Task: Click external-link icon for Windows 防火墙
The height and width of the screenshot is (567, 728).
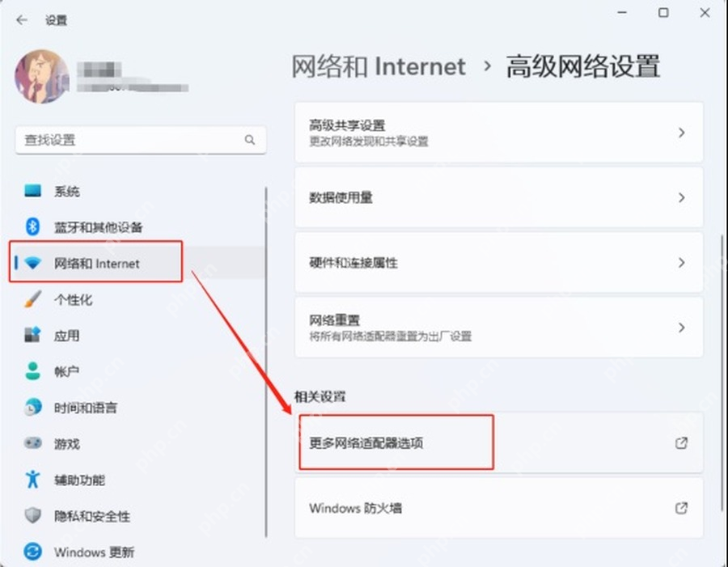Action: pos(681,508)
